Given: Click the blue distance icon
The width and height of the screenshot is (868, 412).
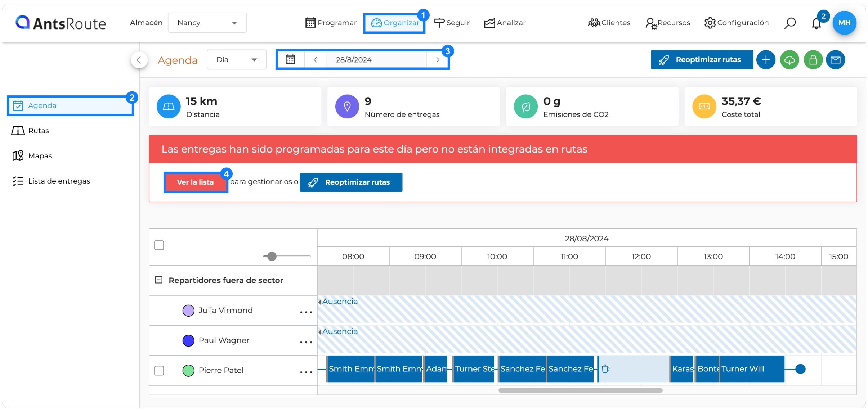Looking at the screenshot, I should (x=169, y=107).
